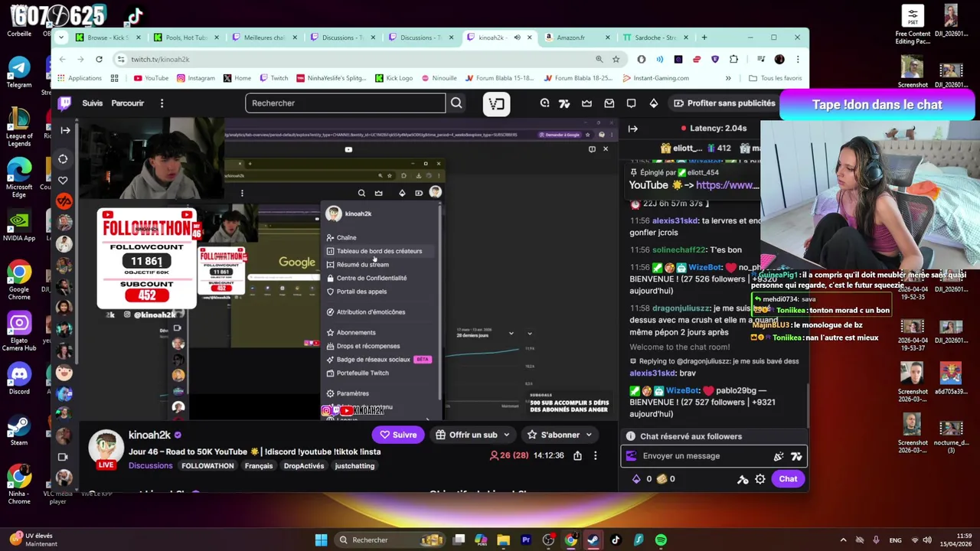Screen dimensions: 980x551
Task: Open the Twitch notifications inbox icon
Action: tap(609, 103)
